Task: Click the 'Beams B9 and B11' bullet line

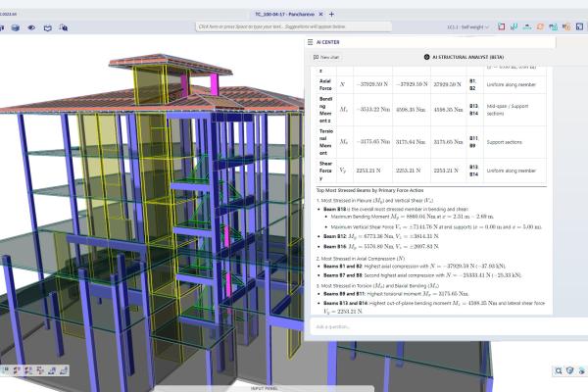Action: (x=396, y=294)
